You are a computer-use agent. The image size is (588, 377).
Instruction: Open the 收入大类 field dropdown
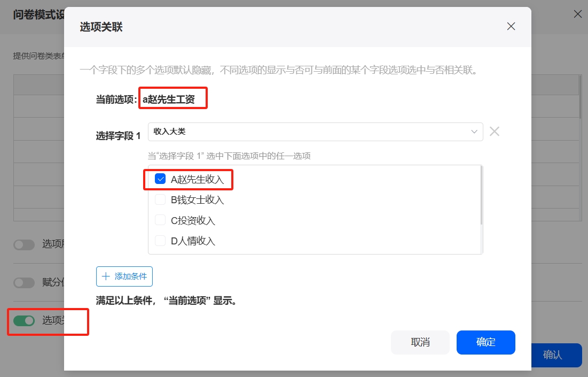pos(310,132)
